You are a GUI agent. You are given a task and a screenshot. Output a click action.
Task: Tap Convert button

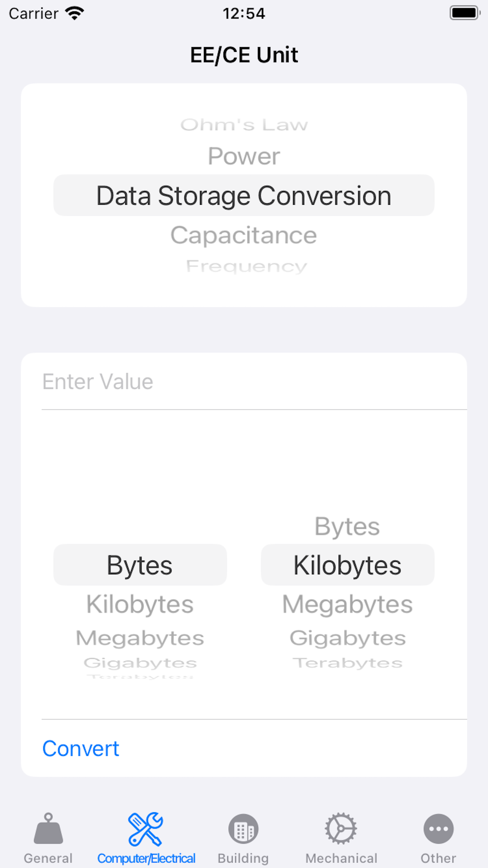(x=81, y=748)
